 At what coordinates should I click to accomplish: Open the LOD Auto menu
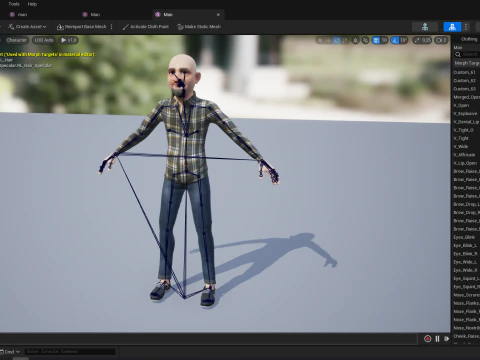click(x=44, y=40)
